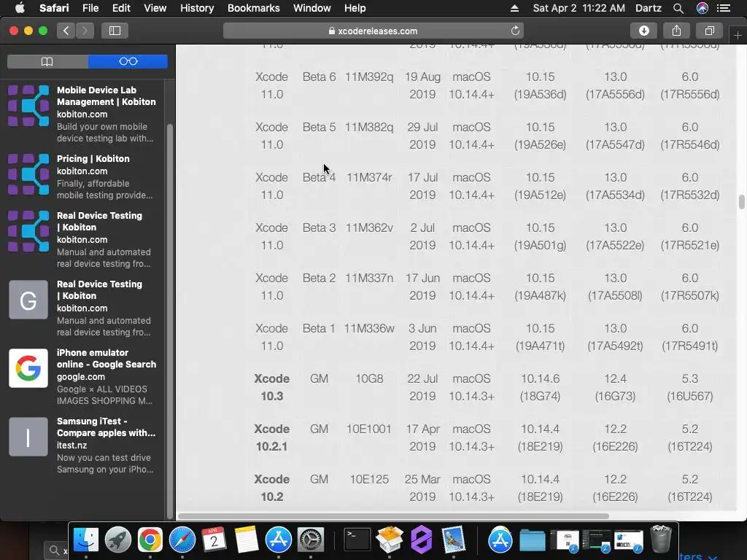Open the package box app in Dock

click(390, 540)
